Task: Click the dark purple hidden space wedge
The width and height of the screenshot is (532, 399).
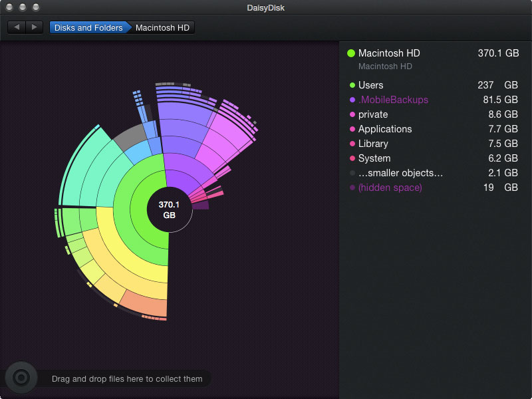Action: 201,205
